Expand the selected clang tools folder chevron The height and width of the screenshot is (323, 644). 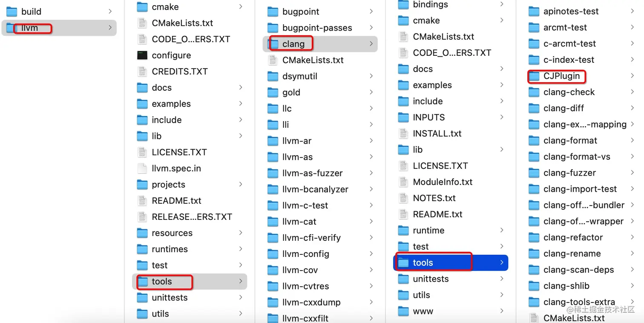click(x=502, y=262)
